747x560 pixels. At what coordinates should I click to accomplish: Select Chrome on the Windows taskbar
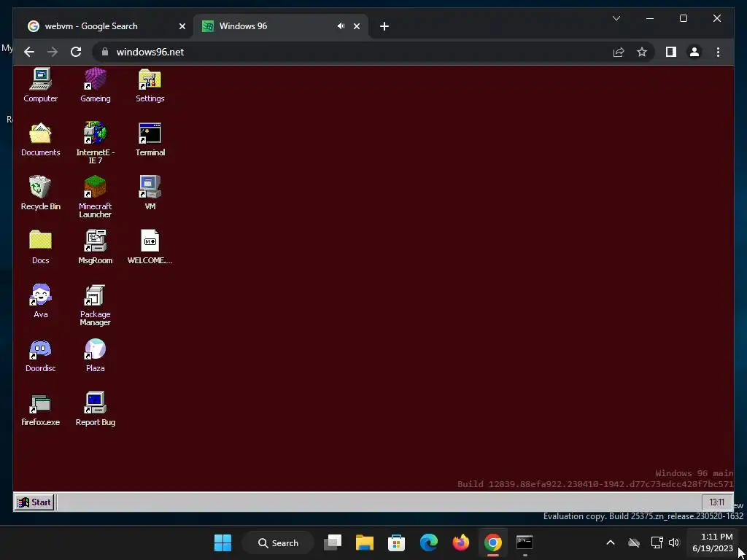pyautogui.click(x=492, y=542)
